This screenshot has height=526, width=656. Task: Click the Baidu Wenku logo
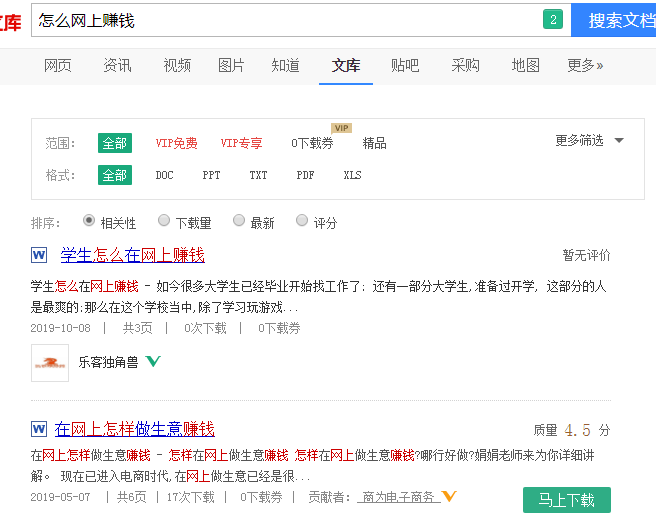click(10, 22)
